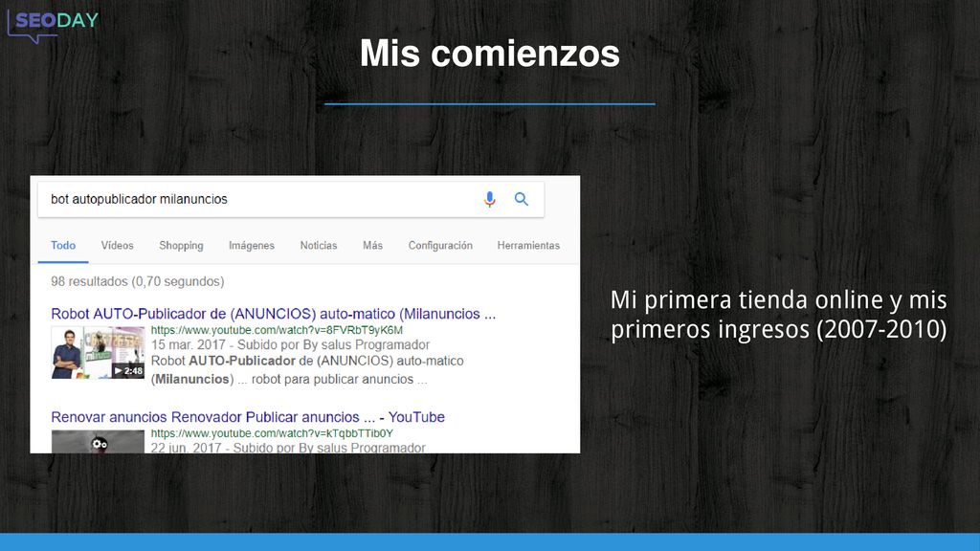Open the Configuración menu
The image size is (980, 551).
point(440,246)
